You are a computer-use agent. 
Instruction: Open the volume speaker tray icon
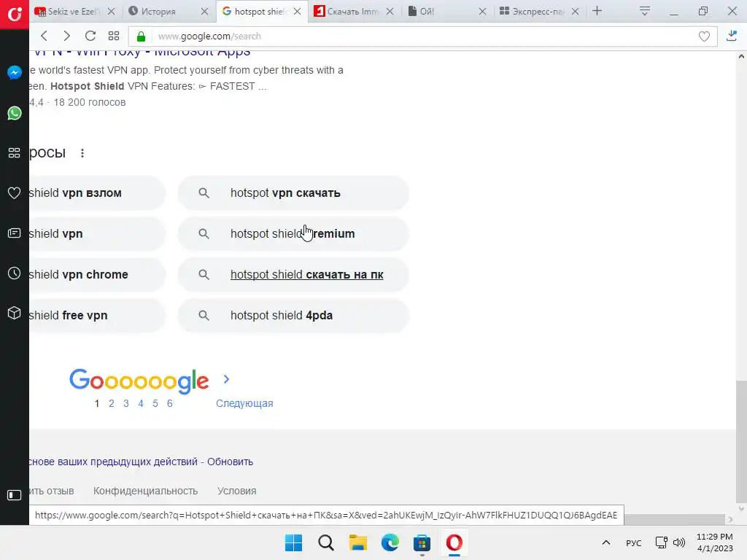coord(679,542)
